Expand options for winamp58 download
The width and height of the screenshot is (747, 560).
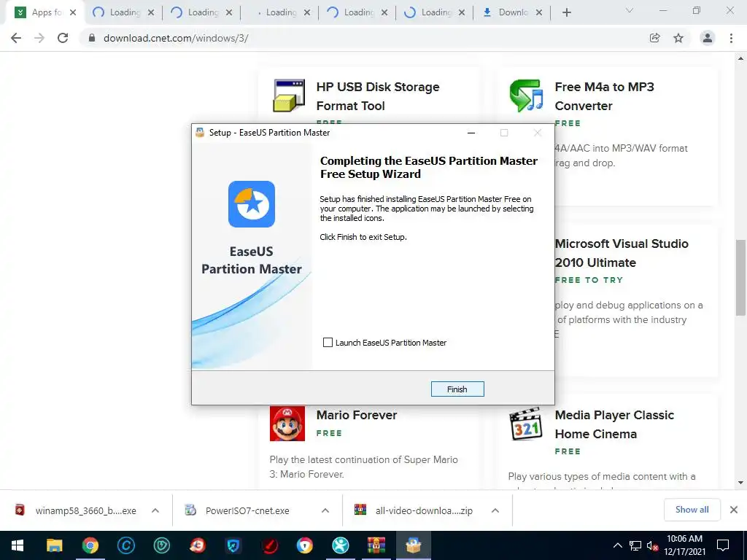(155, 510)
